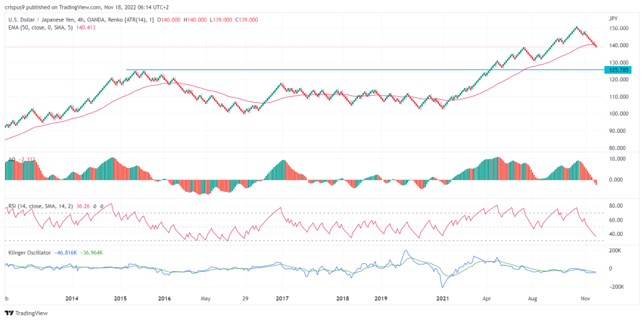Click 120.000 on the price axis
This screenshot has height=321, width=644.
point(618,80)
